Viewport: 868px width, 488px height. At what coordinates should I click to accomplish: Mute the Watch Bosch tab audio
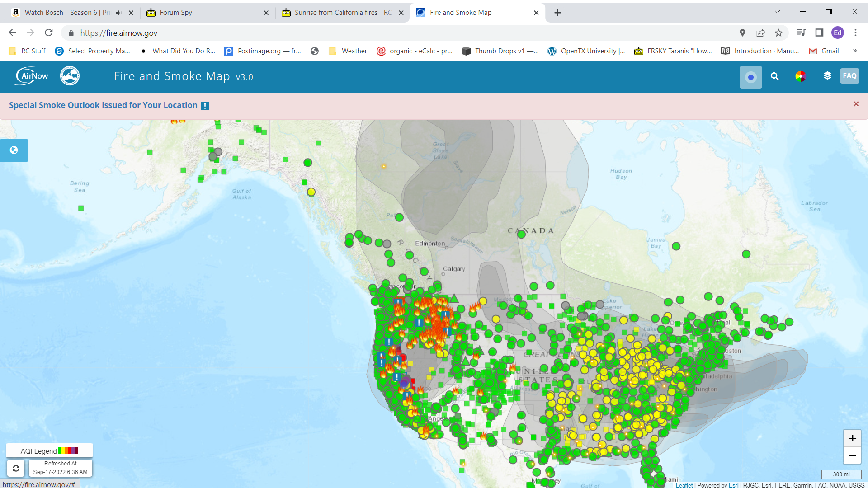(119, 13)
